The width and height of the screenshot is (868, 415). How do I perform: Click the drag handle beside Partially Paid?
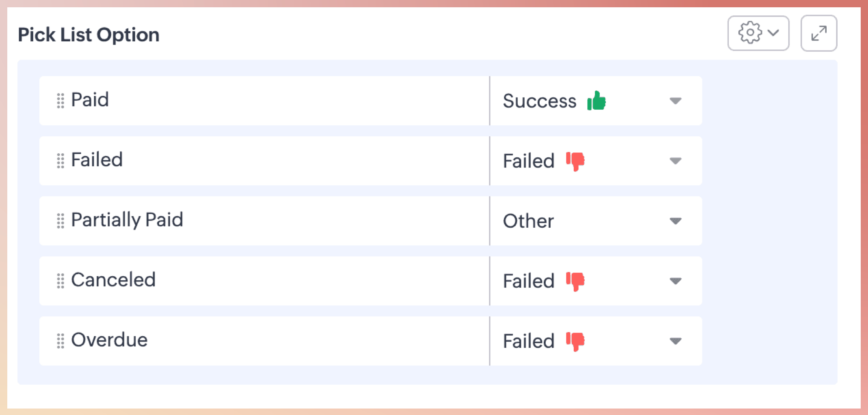coord(60,221)
